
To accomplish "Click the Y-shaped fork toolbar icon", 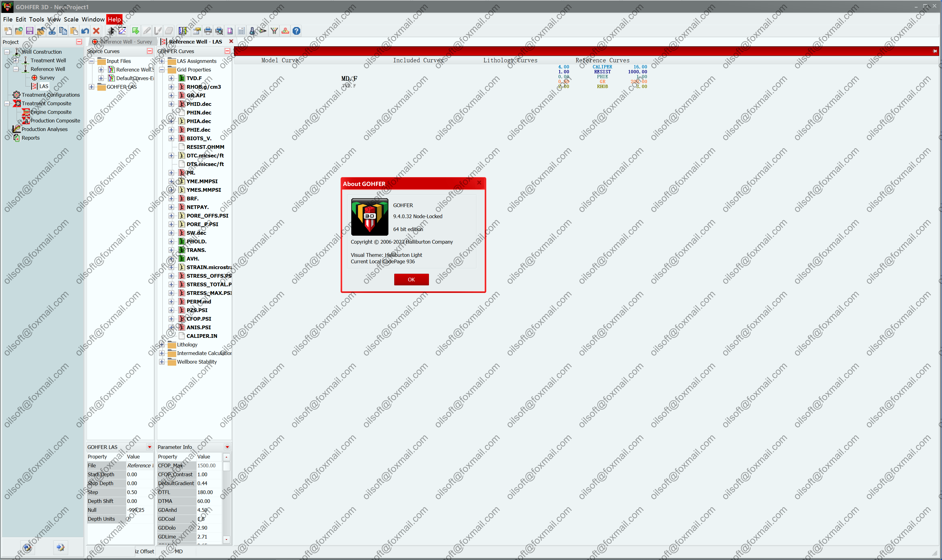I will [274, 31].
